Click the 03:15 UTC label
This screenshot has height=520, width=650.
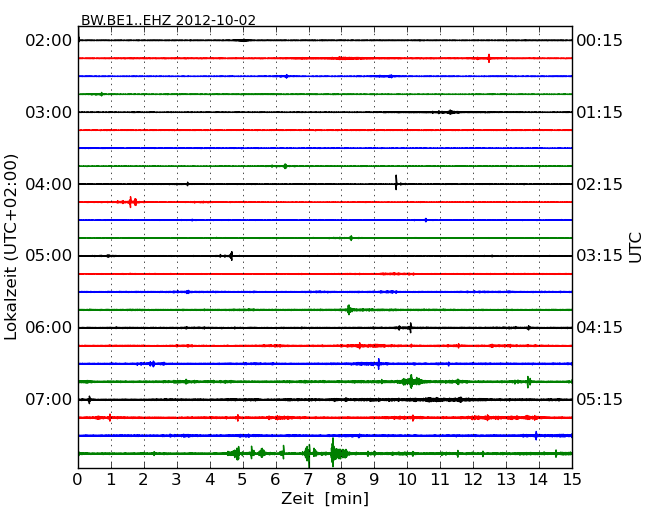point(599,255)
